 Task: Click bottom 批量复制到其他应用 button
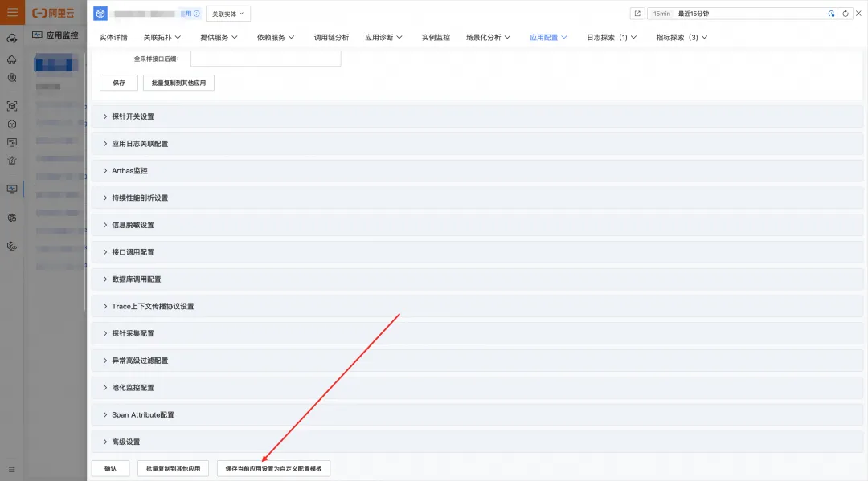pos(174,468)
